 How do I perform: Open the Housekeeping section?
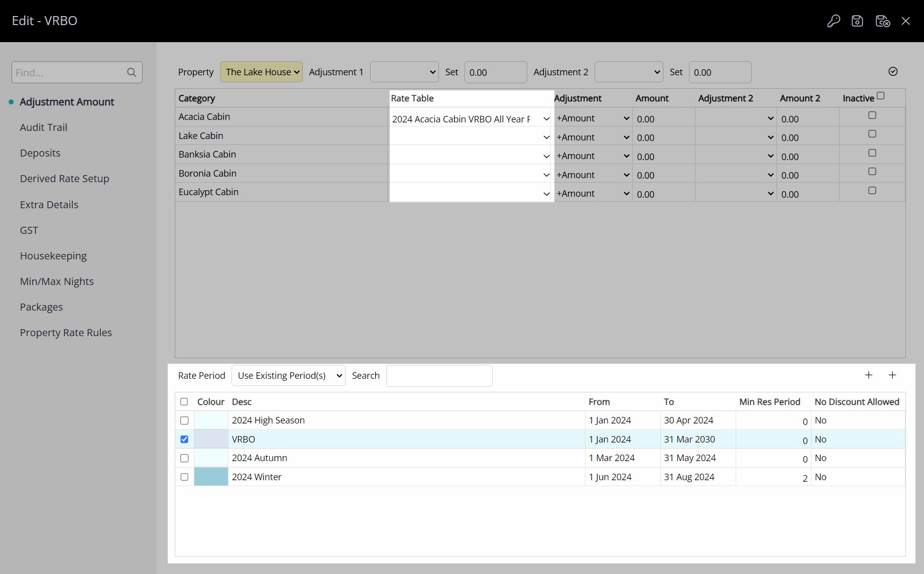(x=53, y=256)
